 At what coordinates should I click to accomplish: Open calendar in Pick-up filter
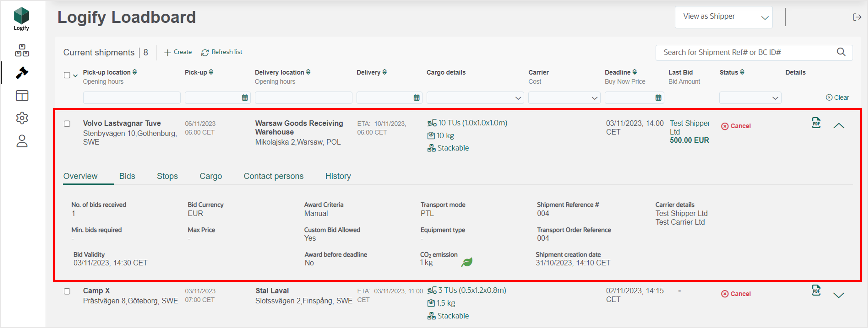[x=245, y=98]
